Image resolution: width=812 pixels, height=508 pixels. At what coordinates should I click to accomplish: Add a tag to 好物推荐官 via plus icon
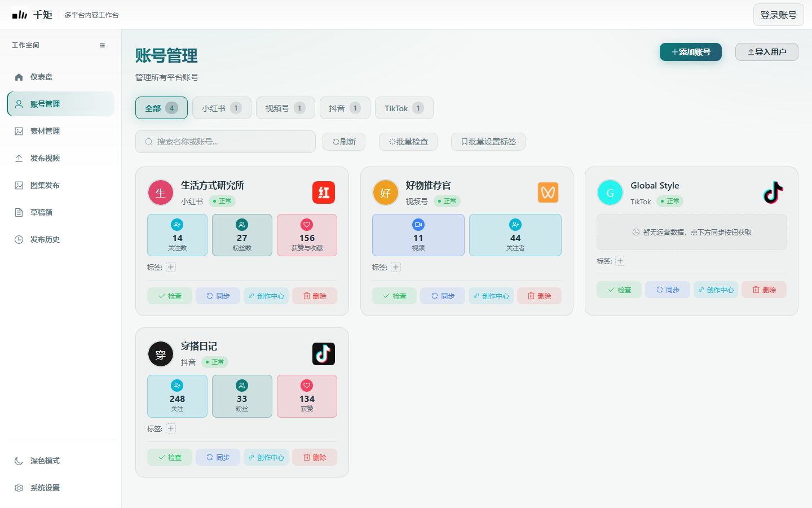[396, 267]
